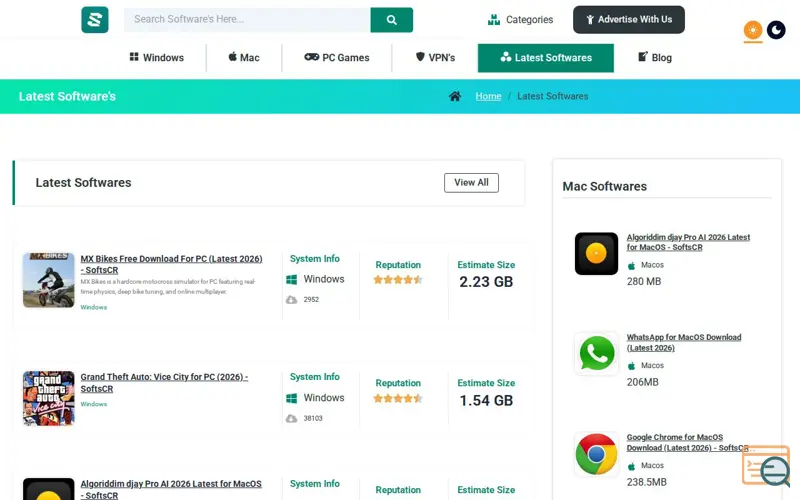Open Algoriddim djay Pro AI link in main list
This screenshot has width=800, height=500.
(x=171, y=489)
